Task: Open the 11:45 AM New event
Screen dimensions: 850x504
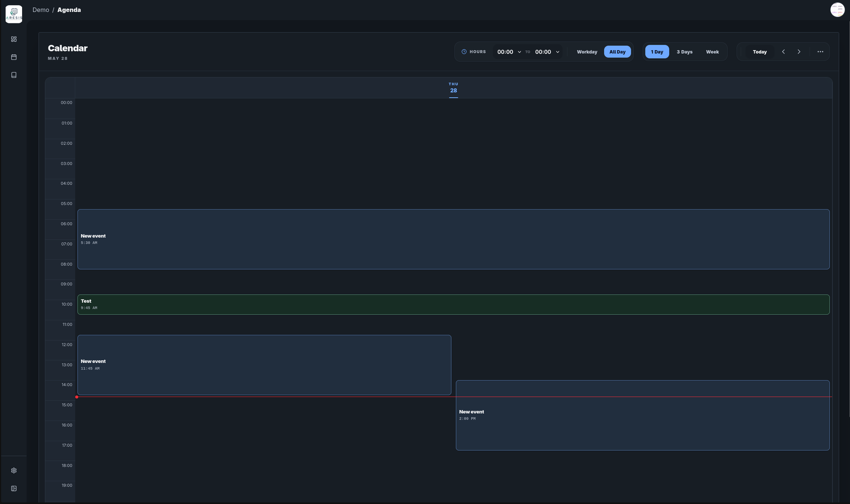Action: tap(264, 365)
